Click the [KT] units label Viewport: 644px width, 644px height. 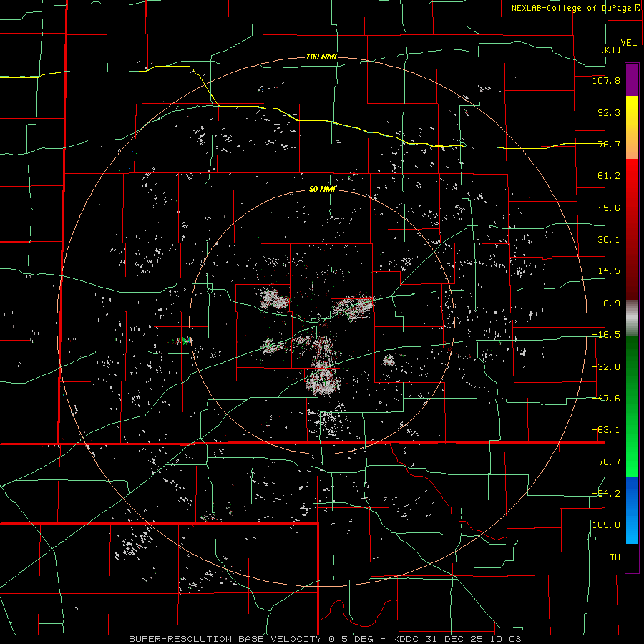tap(611, 49)
